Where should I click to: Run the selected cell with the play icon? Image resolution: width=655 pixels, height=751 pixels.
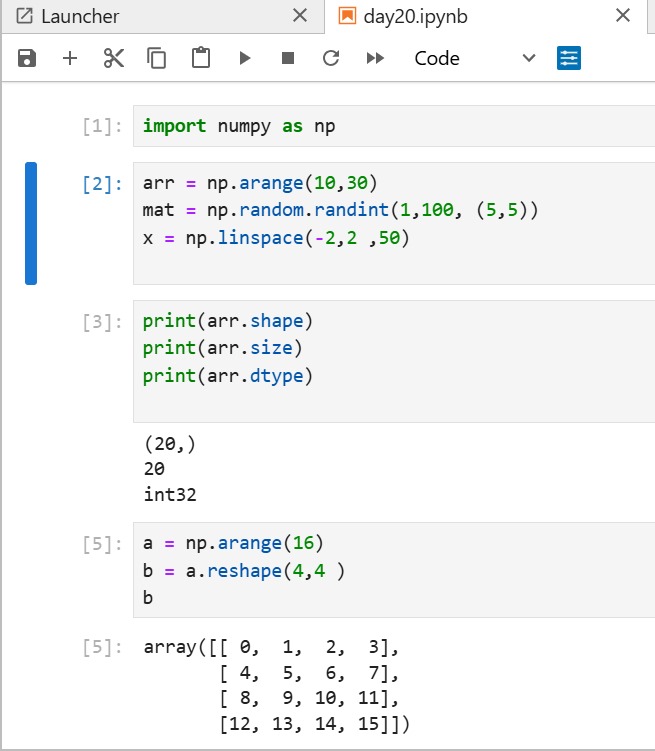[245, 58]
